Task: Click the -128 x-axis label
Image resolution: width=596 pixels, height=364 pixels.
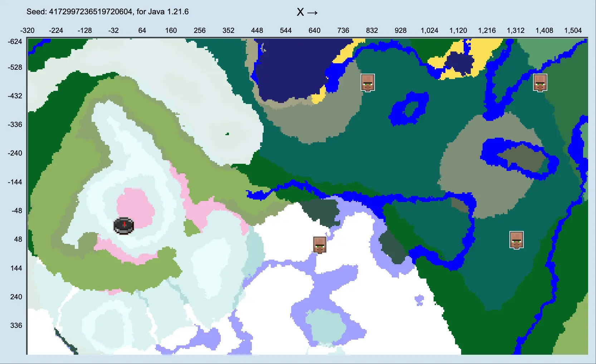Action: click(85, 30)
